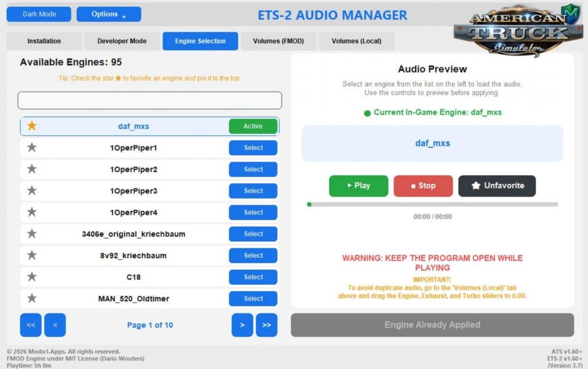Select the MAN_520_Oldtimer engine

(253, 299)
